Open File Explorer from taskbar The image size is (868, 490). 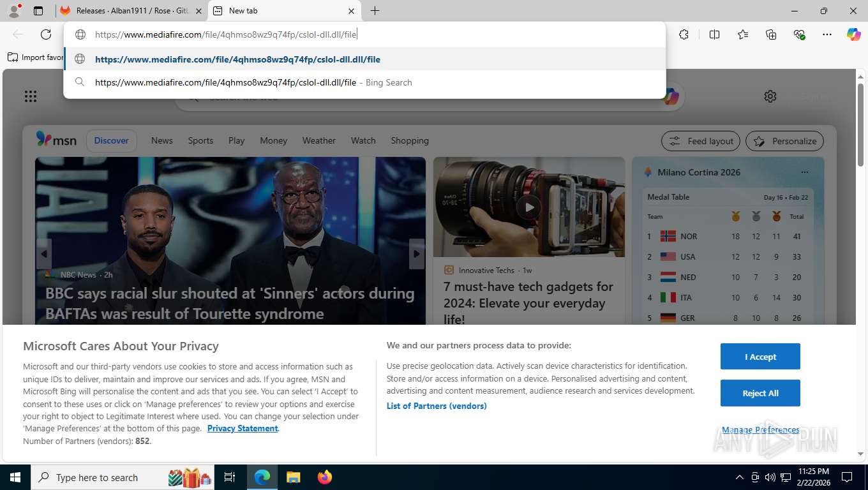tap(293, 477)
